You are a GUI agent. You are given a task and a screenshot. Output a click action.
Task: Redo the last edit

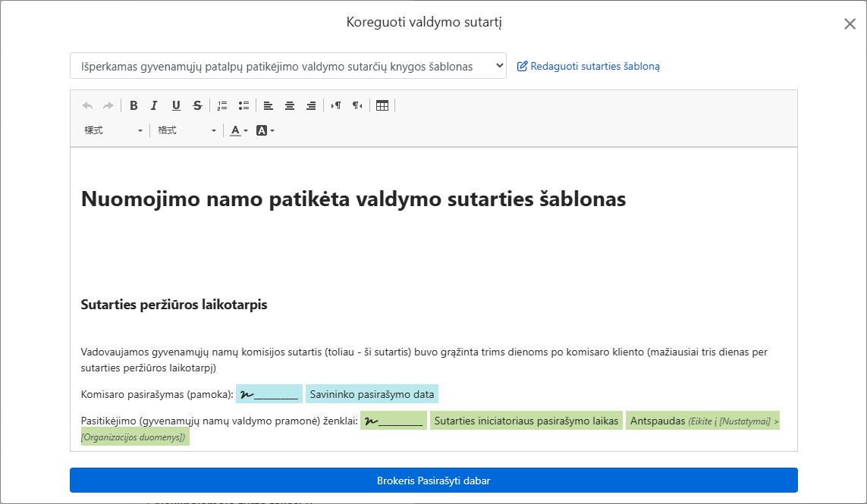(108, 105)
